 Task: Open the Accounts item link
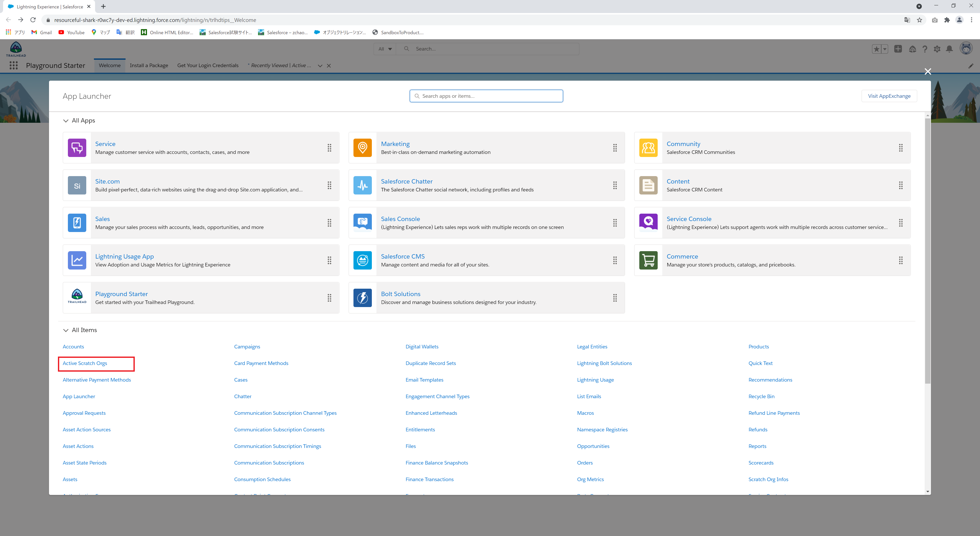[73, 347]
